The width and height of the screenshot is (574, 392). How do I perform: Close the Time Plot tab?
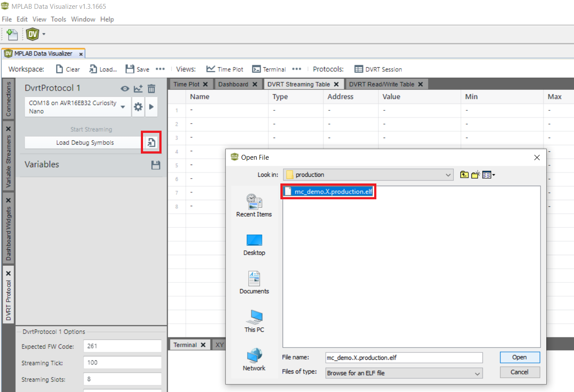(x=205, y=84)
